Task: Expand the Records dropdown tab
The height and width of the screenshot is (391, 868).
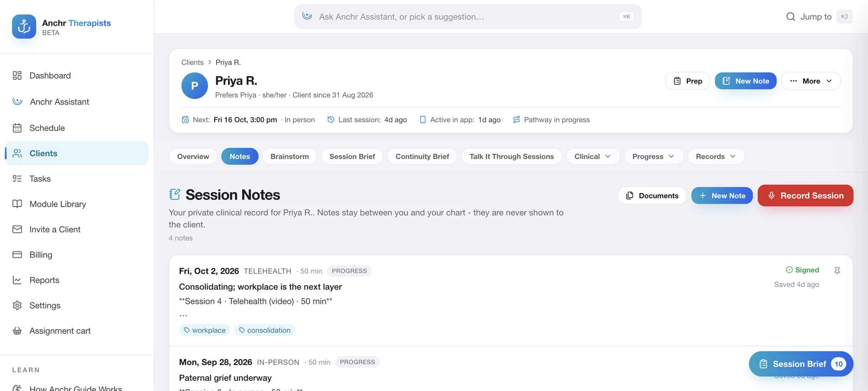Action: pos(716,156)
